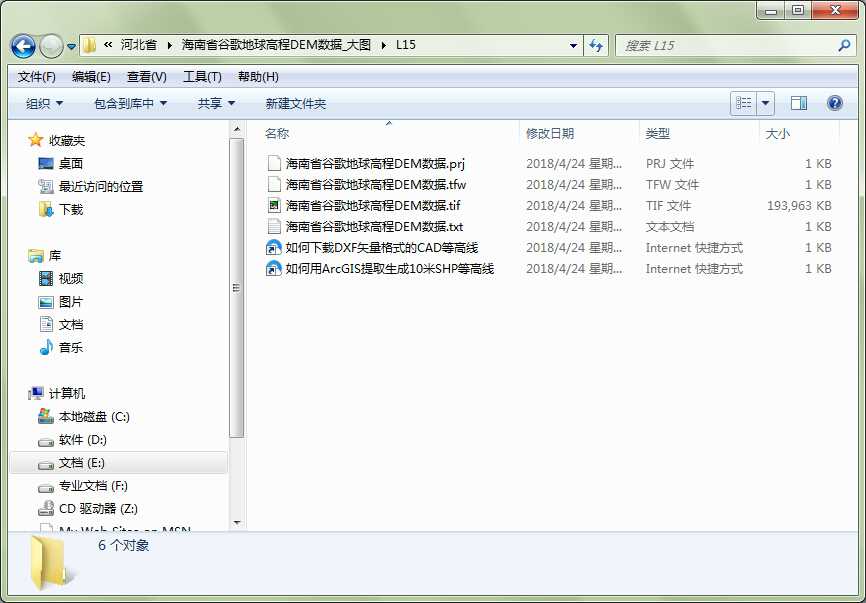Click the 193,963 KB size cell
Screen dimensions: 866x603
tap(799, 205)
